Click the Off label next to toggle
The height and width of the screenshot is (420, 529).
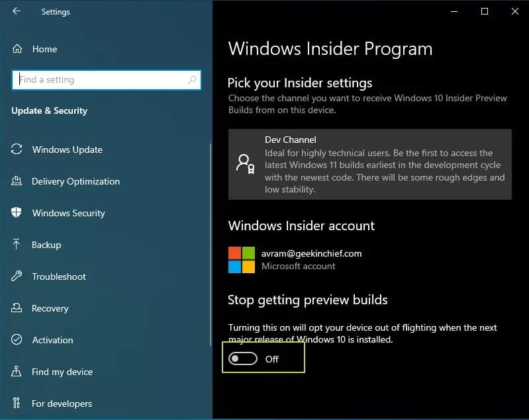[x=271, y=359]
